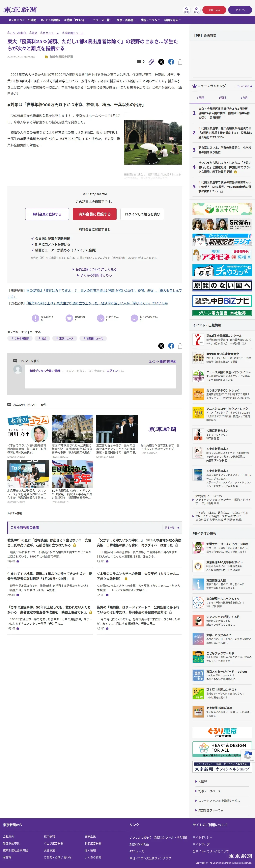Open 新聞記者ラジオ podcast banner

point(222,240)
